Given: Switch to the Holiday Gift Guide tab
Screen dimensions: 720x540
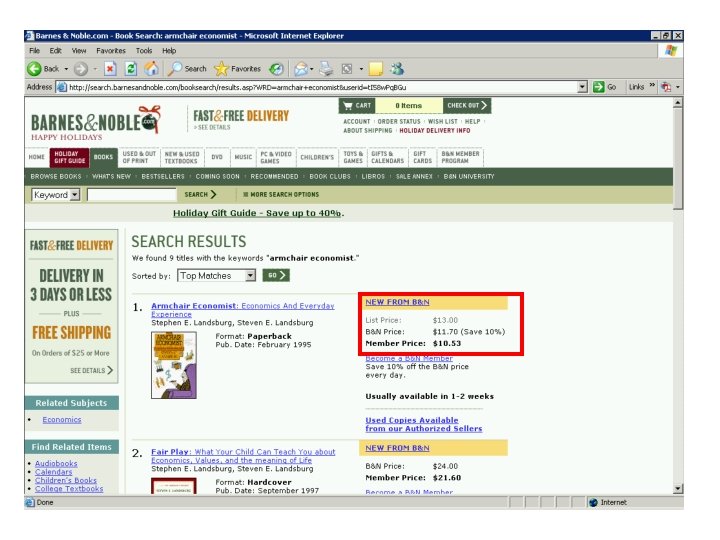Looking at the screenshot, I should pyautogui.click(x=69, y=157).
